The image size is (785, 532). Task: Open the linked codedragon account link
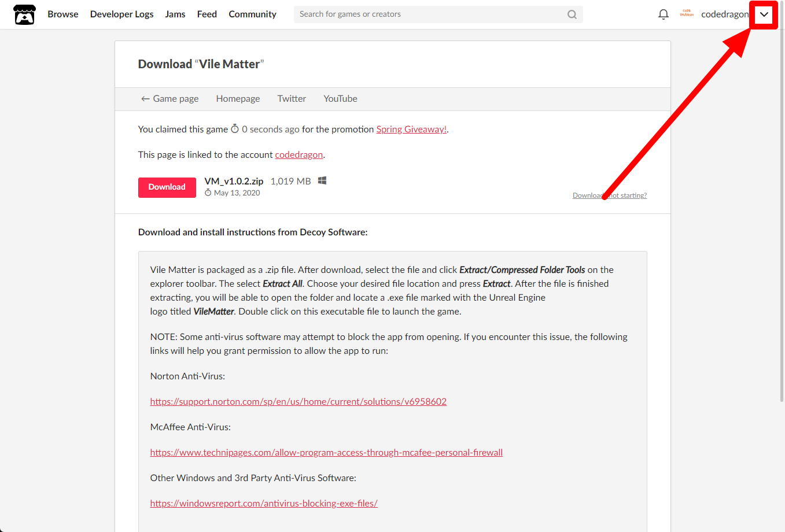(298, 155)
